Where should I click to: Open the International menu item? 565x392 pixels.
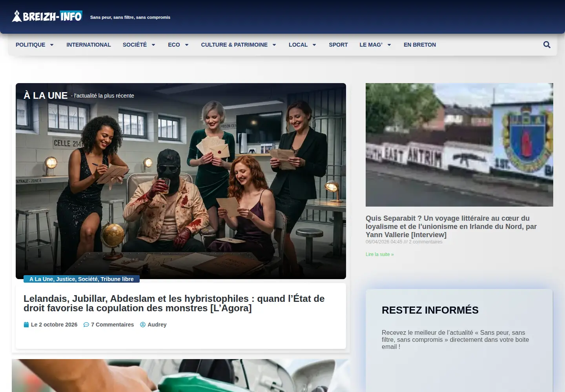click(89, 45)
